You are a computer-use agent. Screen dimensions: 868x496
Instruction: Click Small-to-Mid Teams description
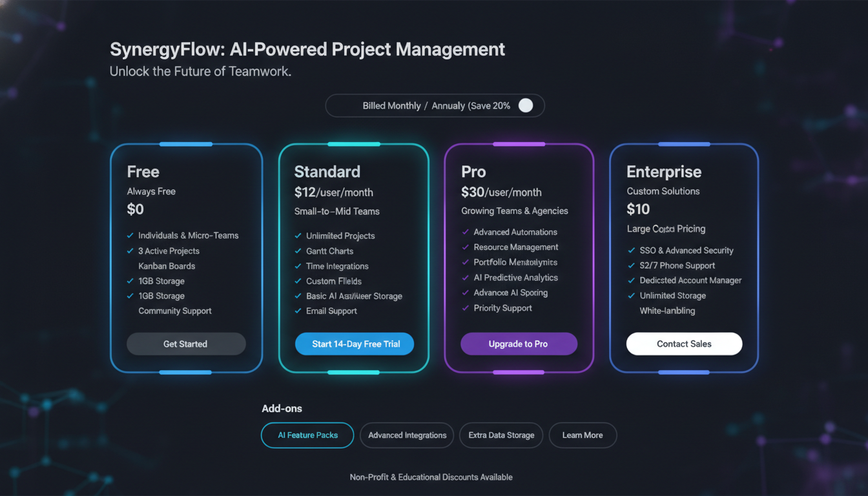point(336,211)
